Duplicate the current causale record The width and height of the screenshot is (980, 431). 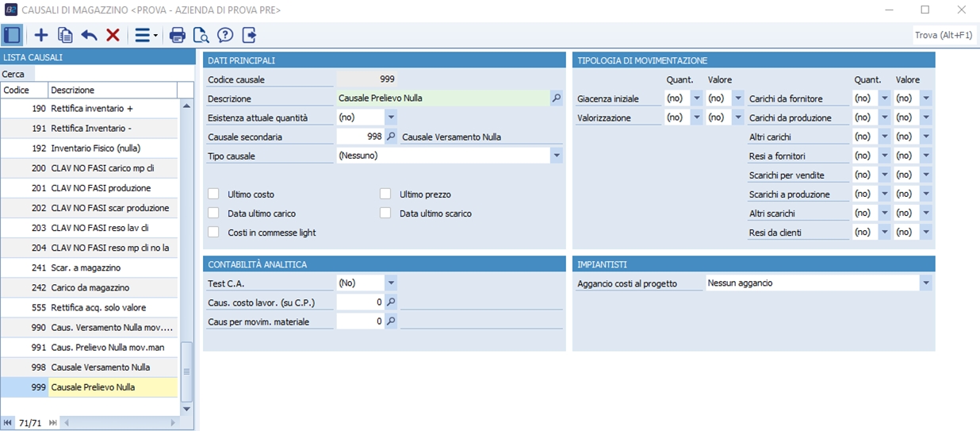tap(65, 35)
